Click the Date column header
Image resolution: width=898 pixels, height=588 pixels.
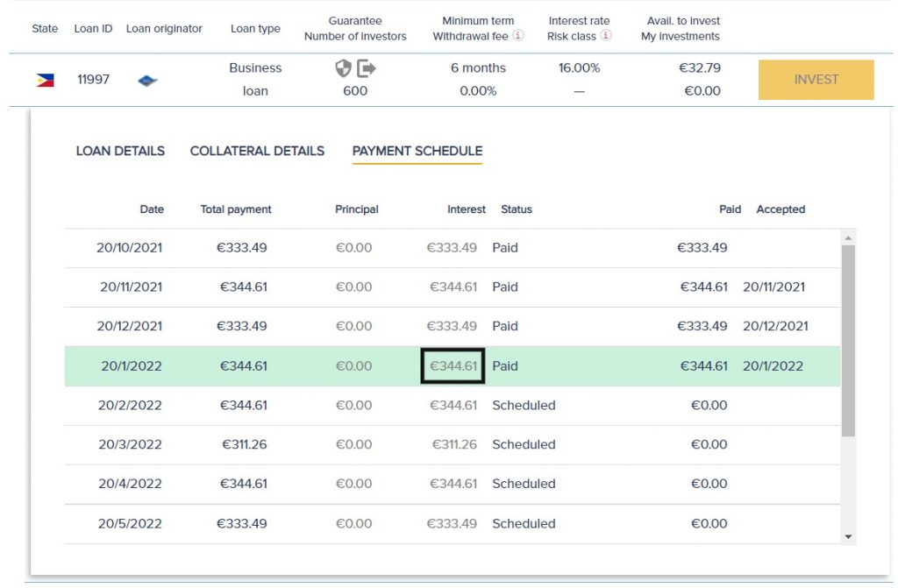pyautogui.click(x=152, y=209)
